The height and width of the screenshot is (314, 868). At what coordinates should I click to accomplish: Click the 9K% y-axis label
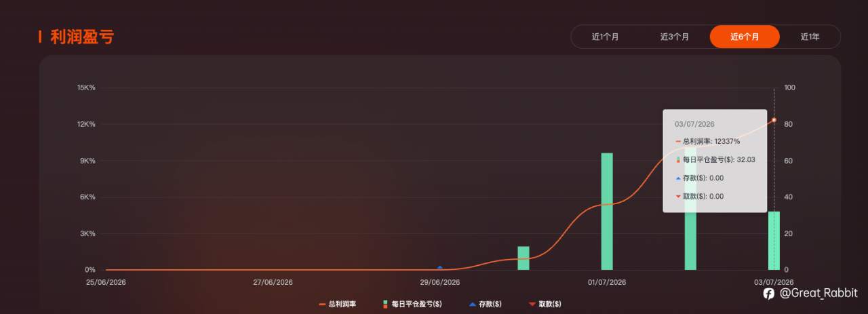pos(88,161)
